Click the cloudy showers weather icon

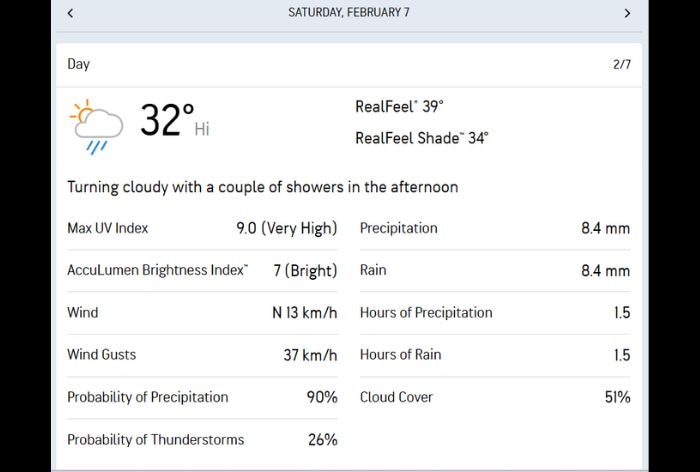pyautogui.click(x=96, y=126)
